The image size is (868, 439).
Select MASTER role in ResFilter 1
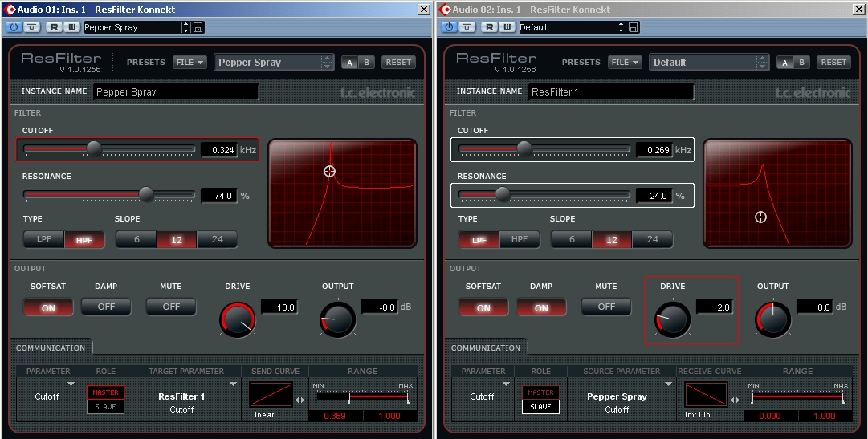tap(541, 392)
